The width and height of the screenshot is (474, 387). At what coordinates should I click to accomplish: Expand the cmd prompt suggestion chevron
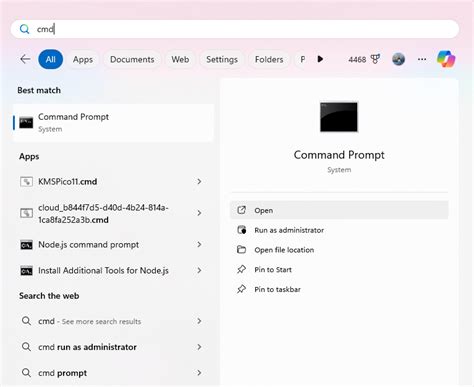199,373
